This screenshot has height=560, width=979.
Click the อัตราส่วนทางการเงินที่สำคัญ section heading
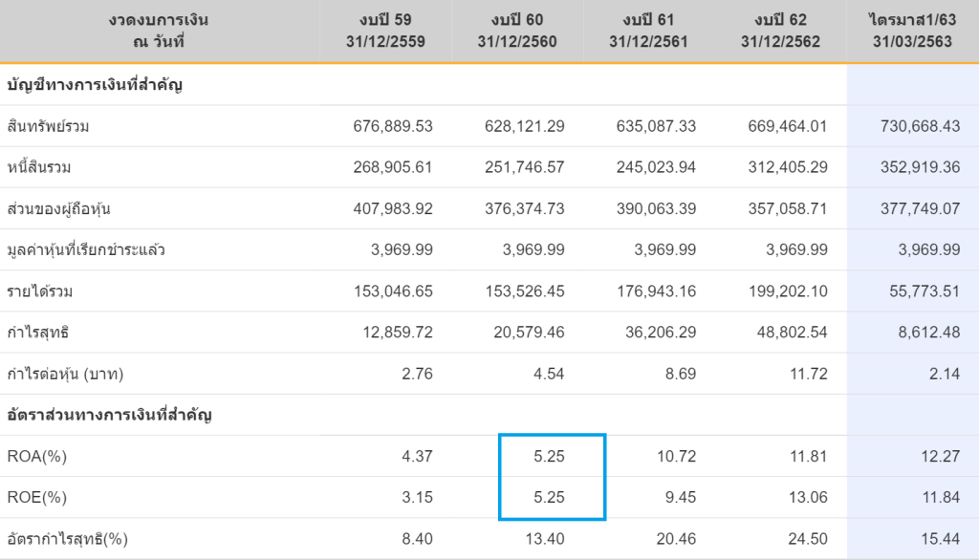109,415
